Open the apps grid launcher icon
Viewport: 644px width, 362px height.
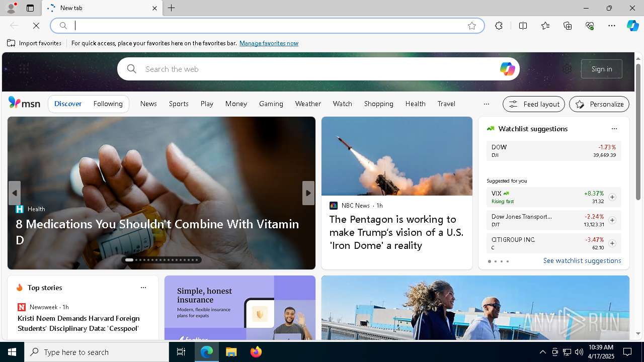[24, 69]
